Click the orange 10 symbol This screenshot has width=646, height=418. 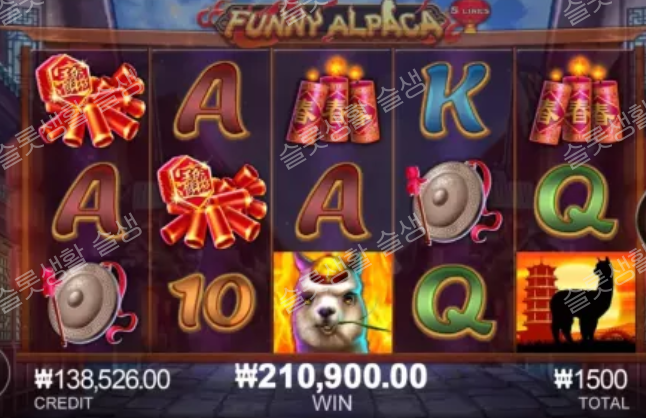(x=213, y=302)
